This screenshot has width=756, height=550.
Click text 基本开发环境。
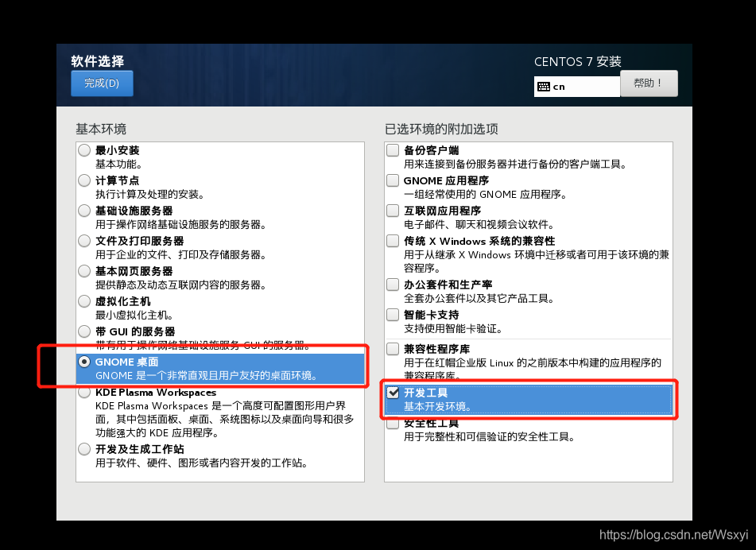click(x=438, y=406)
